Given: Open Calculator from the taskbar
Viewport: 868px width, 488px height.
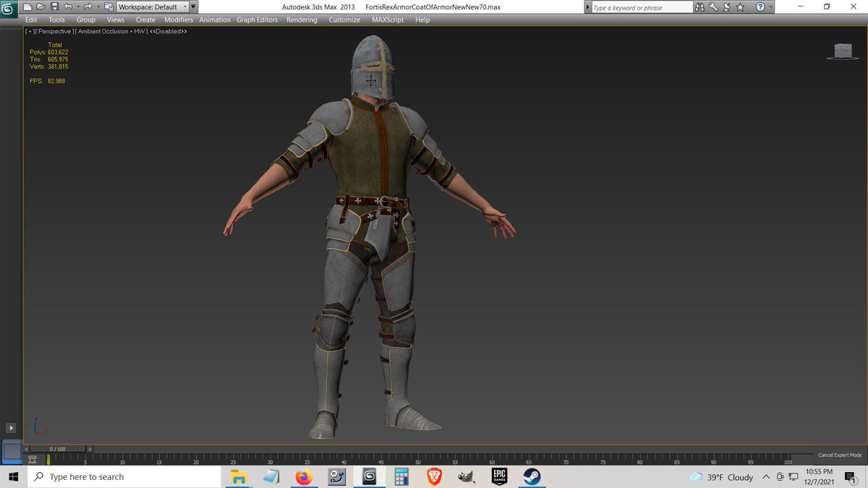Looking at the screenshot, I should click(401, 476).
